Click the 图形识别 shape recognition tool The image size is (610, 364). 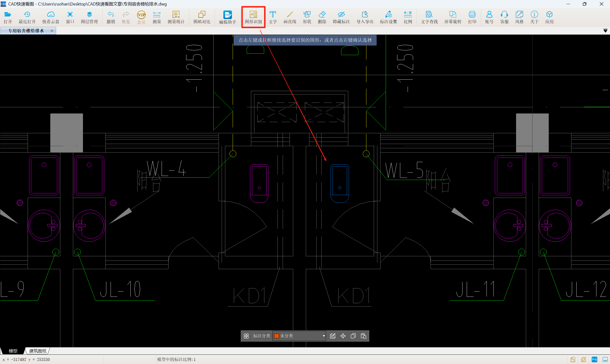[253, 17]
